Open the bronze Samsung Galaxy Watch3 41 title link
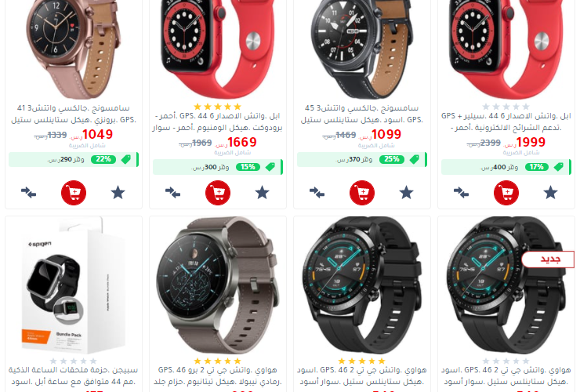 click(74, 114)
